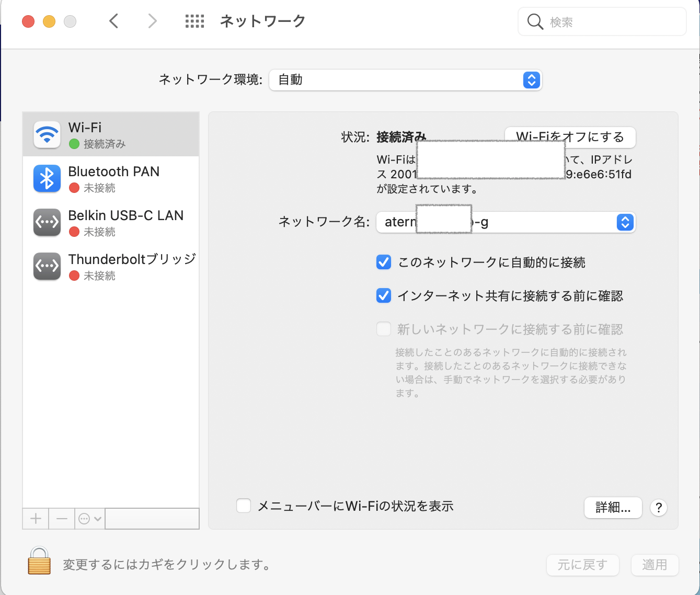
Task: Open help with the question mark button
Action: click(659, 507)
